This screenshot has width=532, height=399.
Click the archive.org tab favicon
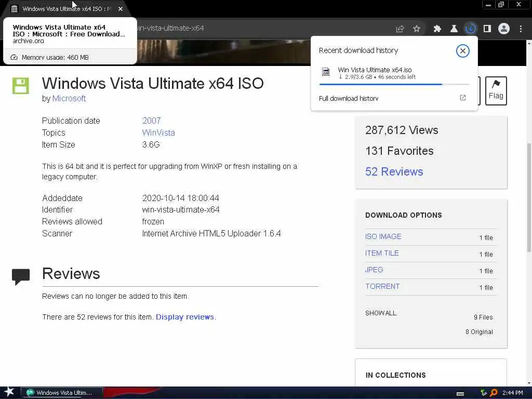click(x=14, y=9)
